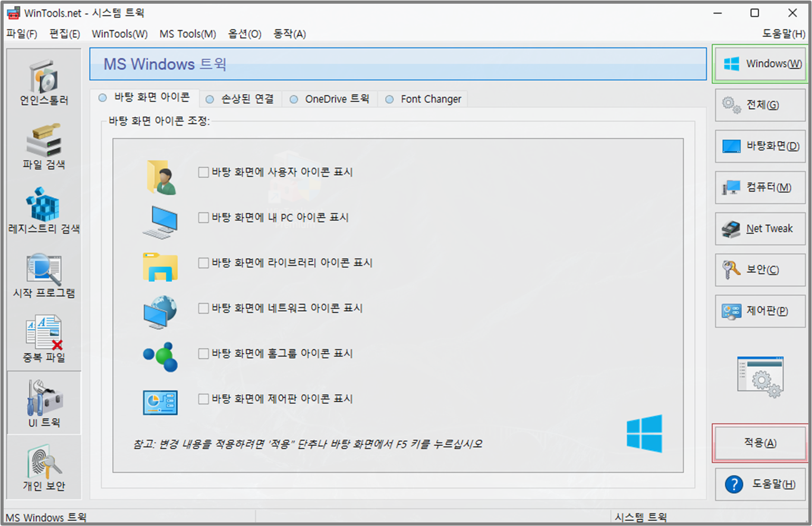Open the 시작 프로그램 startup manager

click(44, 275)
